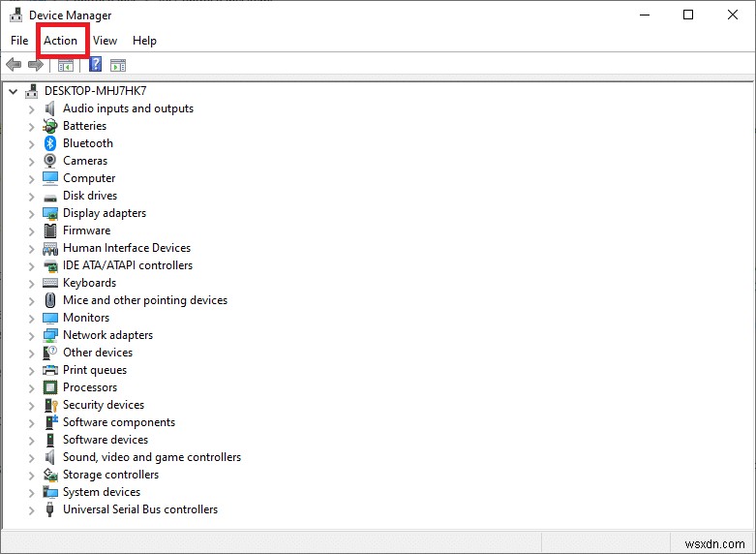Open the Action menu
Image resolution: width=756 pixels, height=554 pixels.
(61, 41)
